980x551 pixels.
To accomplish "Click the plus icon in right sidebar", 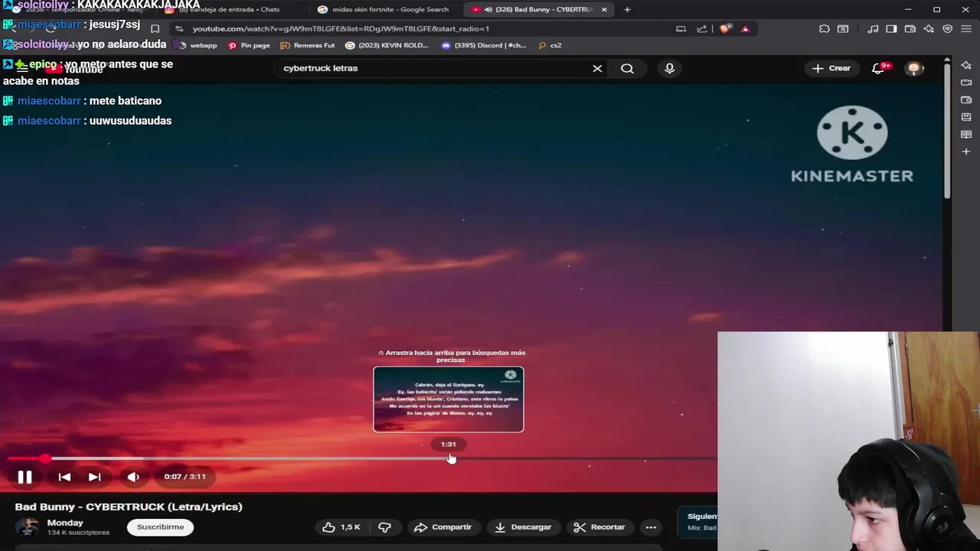I will click(x=966, y=152).
